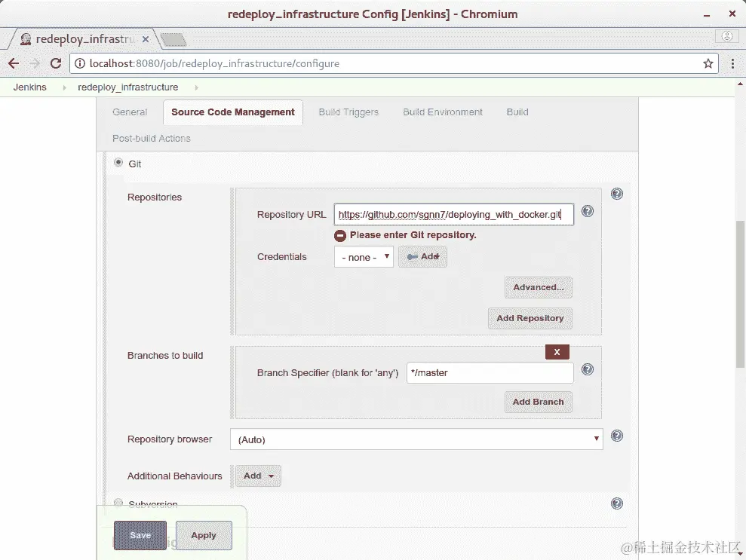Bookmark this page with the star
Viewport: 746px width, 560px height.
pyautogui.click(x=708, y=63)
